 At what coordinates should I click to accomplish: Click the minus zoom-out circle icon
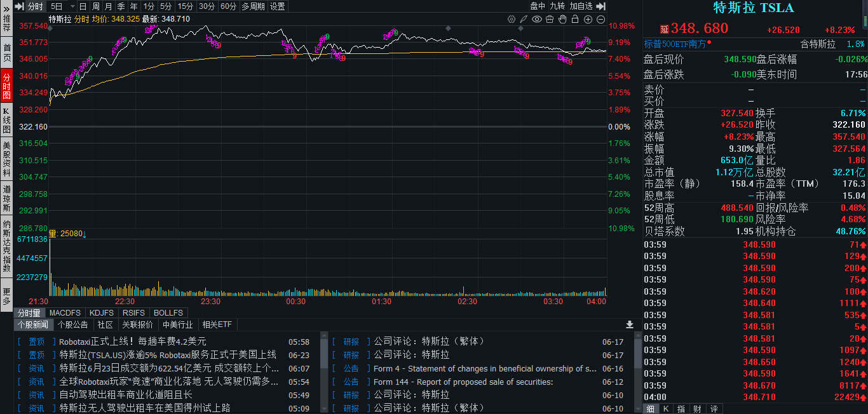600,19
